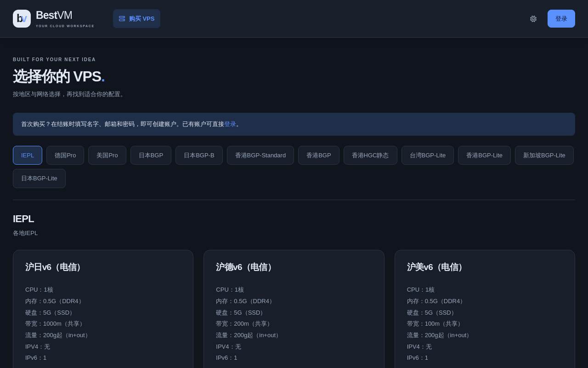Click the 登录 button in the header
The height and width of the screenshot is (368, 588).
[x=561, y=18]
